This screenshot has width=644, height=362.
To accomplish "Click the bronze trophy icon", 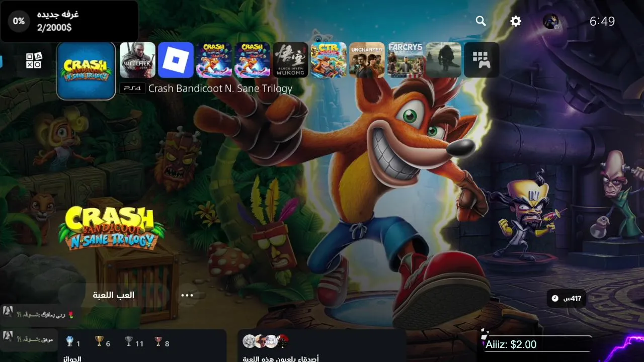I will pos(158,342).
